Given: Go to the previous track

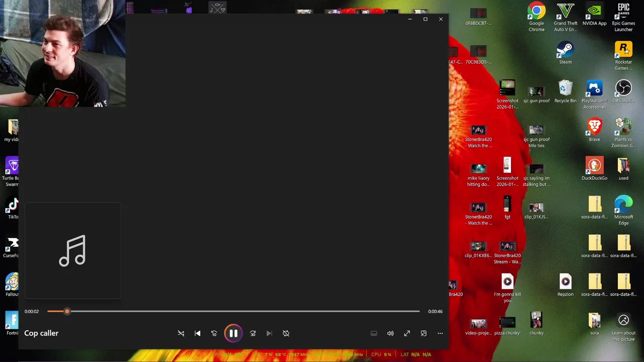Looking at the screenshot, I should pos(198,333).
